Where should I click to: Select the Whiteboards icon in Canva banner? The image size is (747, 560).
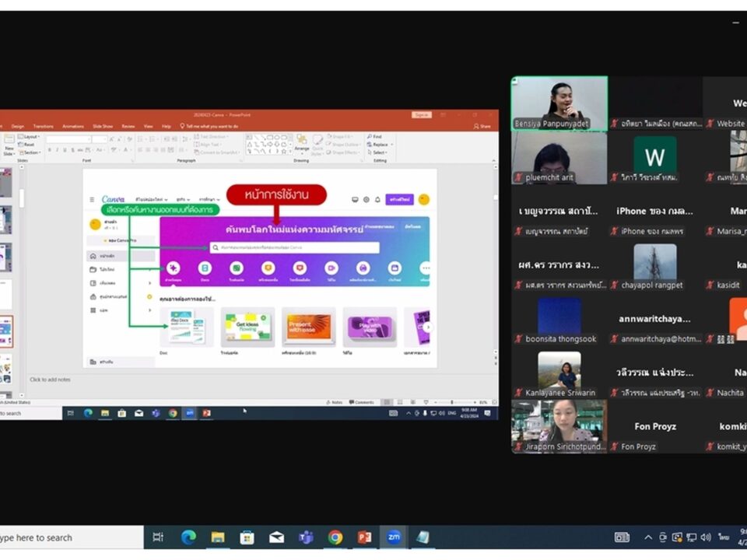coord(237,268)
